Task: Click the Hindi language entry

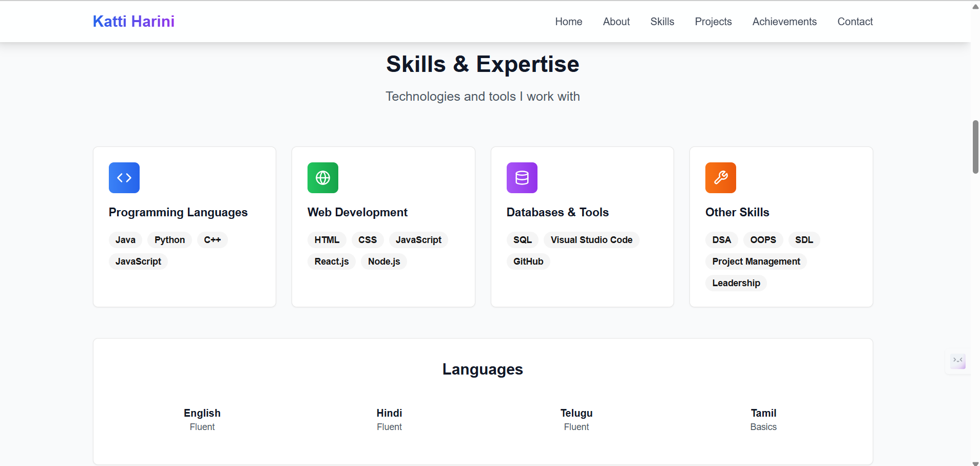Action: coord(389,419)
